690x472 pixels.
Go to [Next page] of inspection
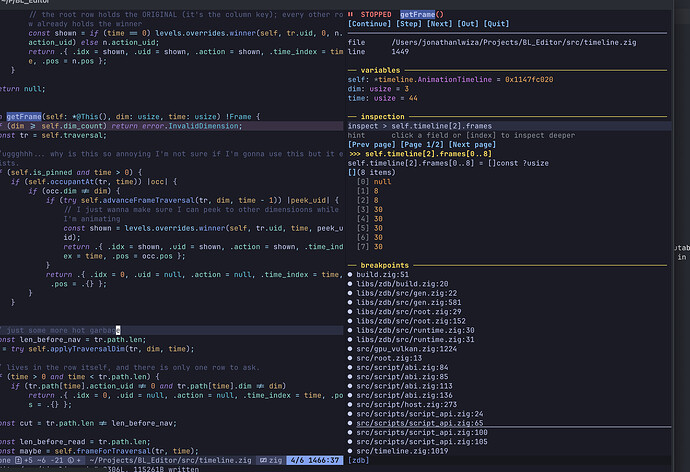coord(472,145)
